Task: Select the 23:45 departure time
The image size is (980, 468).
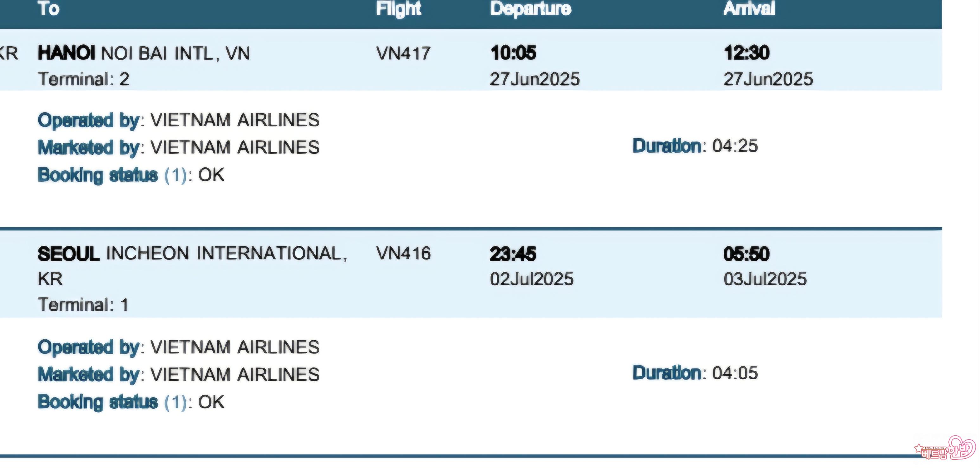Action: (513, 254)
